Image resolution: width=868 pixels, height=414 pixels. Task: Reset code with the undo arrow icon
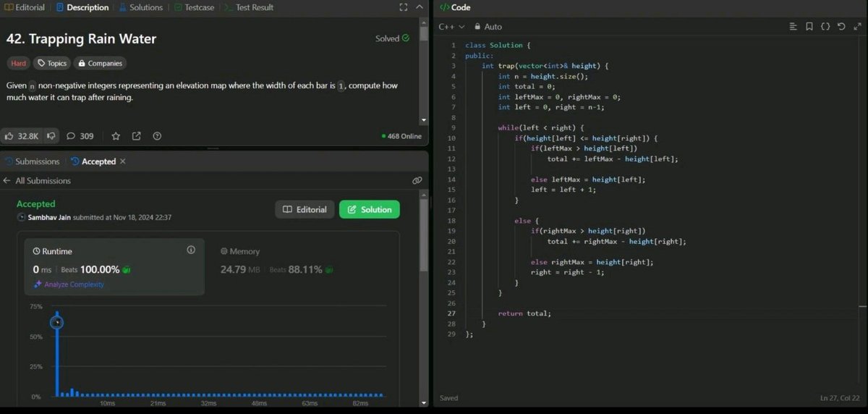pos(841,27)
